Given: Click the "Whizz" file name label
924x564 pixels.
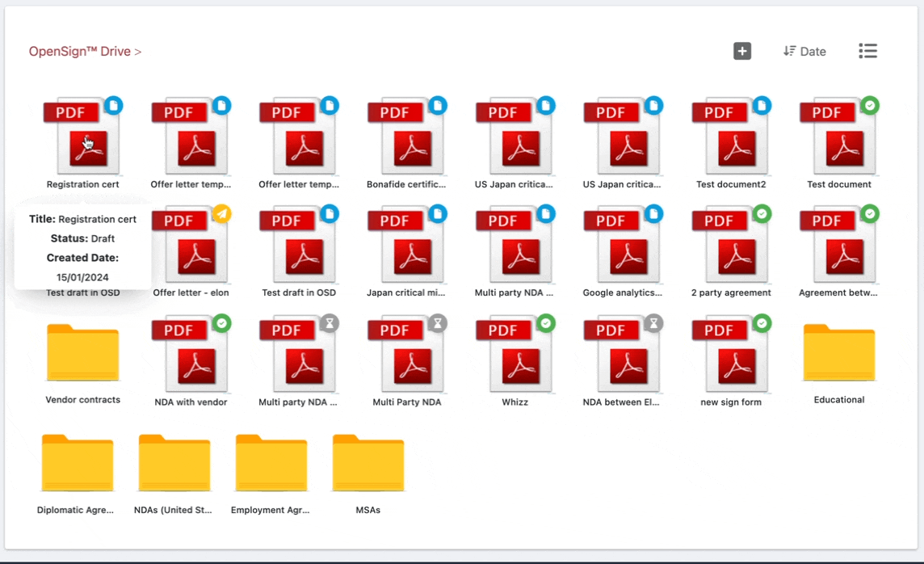Looking at the screenshot, I should click(x=514, y=402).
